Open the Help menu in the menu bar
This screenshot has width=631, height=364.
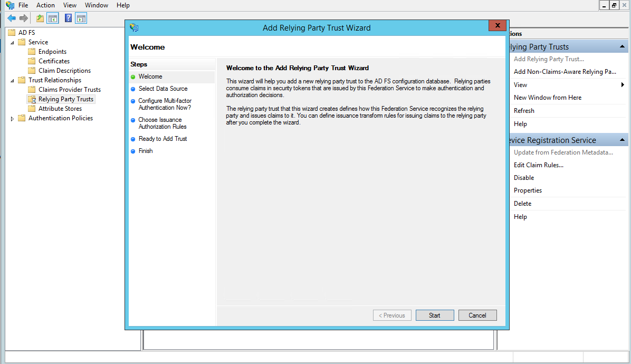pyautogui.click(x=123, y=5)
